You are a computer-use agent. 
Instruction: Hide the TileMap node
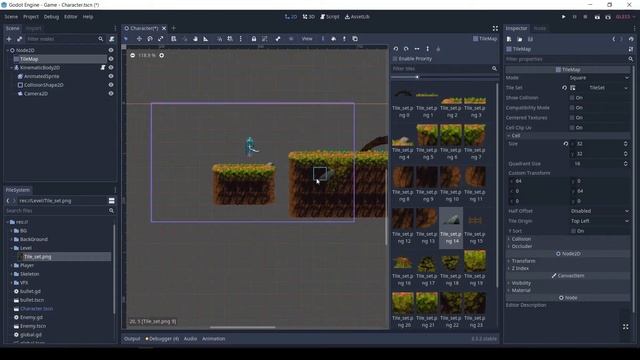coord(111,59)
